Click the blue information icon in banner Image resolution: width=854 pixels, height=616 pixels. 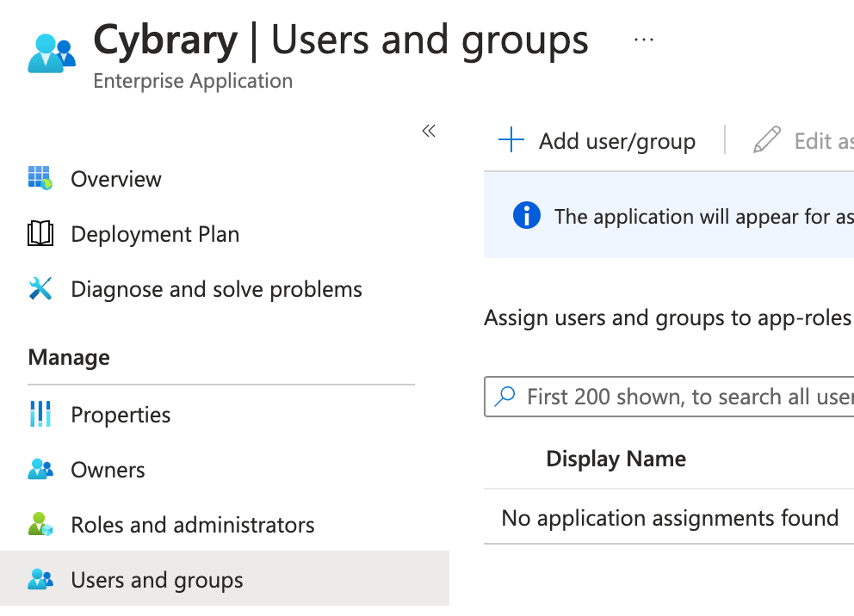point(527,215)
